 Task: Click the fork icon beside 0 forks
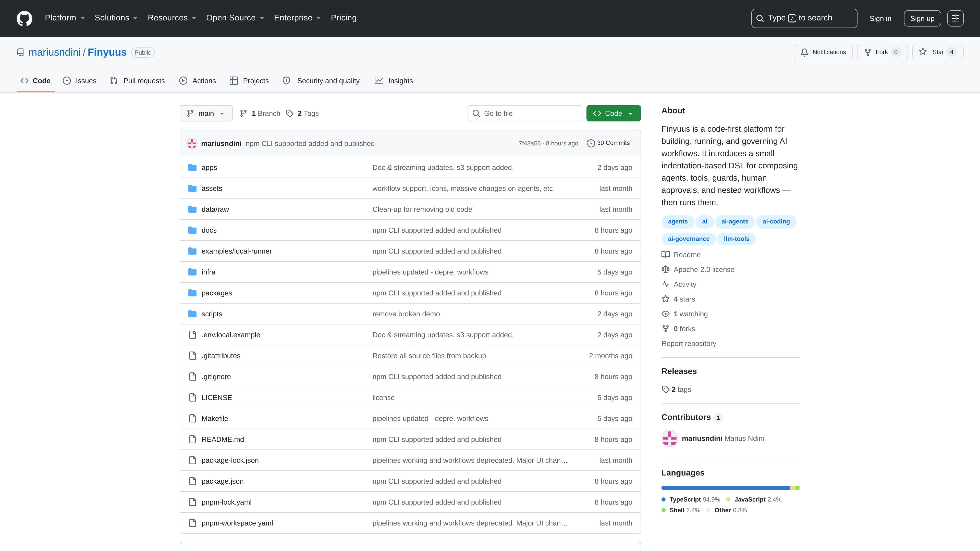(665, 329)
